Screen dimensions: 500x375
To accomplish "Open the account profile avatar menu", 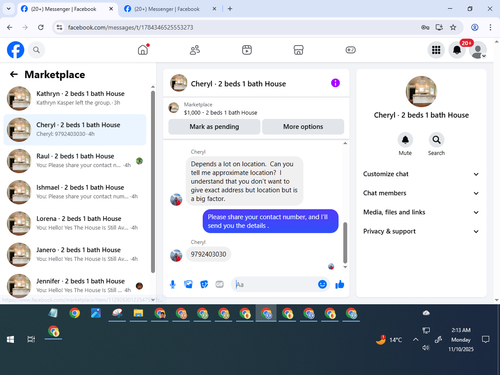I will (478, 50).
